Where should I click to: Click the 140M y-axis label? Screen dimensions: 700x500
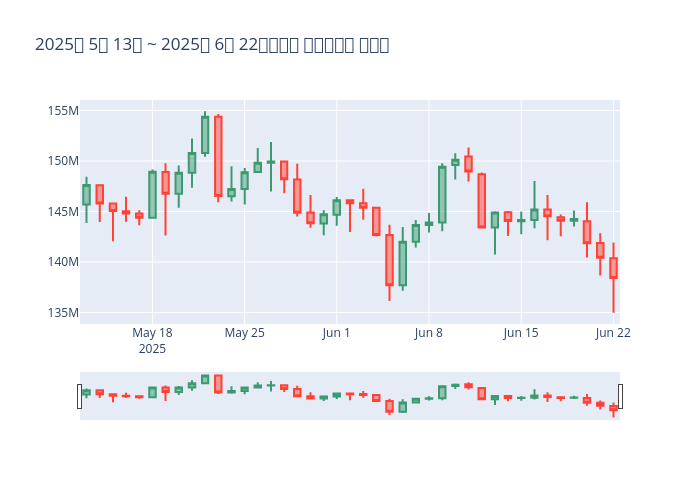click(x=63, y=262)
